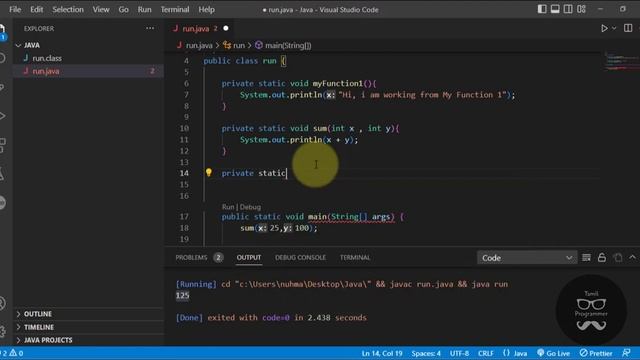640x360 pixels.
Task: Toggle primary side bar layout icon
Action: pyautogui.click(x=542, y=9)
